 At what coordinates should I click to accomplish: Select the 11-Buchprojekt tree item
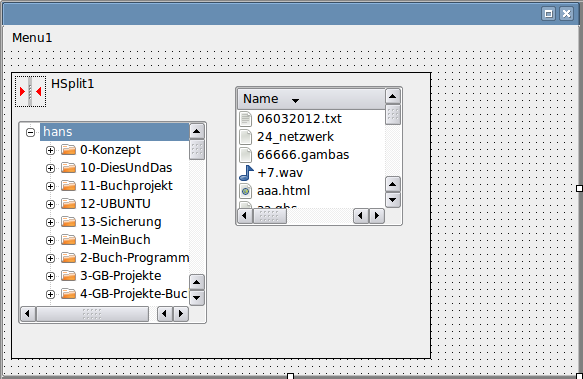tap(126, 186)
